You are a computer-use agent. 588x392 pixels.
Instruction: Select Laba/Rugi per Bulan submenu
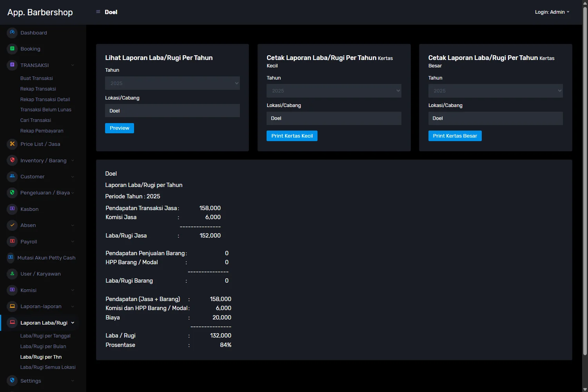tap(43, 347)
